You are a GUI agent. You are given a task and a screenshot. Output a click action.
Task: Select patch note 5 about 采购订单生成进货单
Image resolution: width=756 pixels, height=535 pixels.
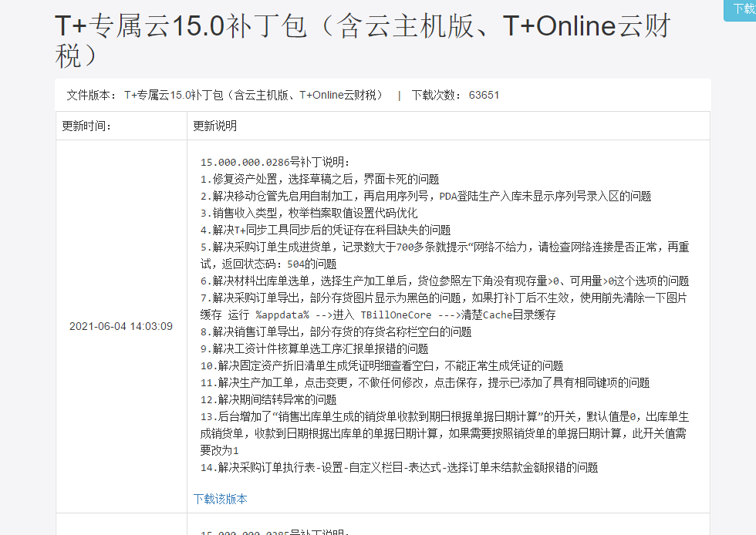coord(444,255)
